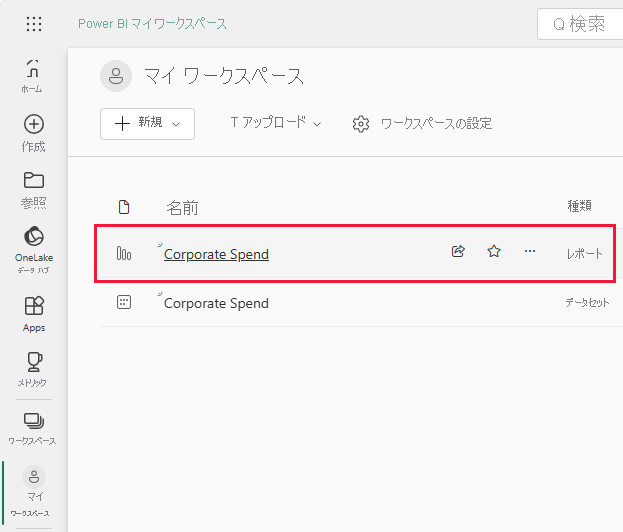The image size is (623, 532).
Task: Open Apps in sidebar
Action: tap(34, 314)
